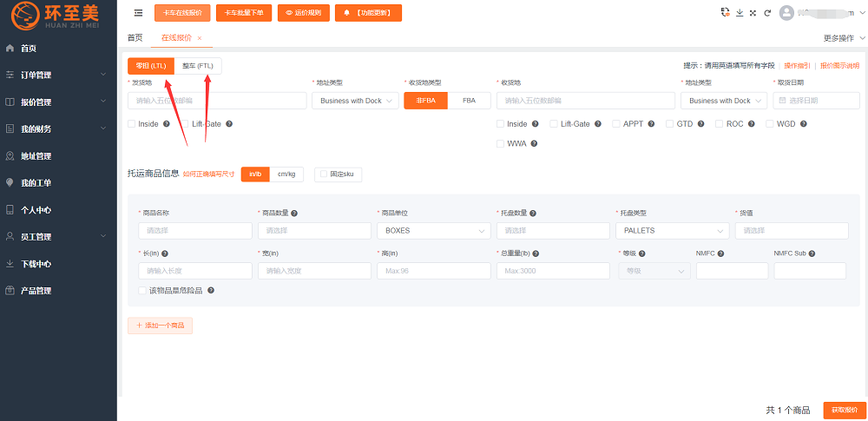Screen dimensions: 868x421
Task: Check the 该物品是危险品 checkbox
Action: click(x=142, y=291)
